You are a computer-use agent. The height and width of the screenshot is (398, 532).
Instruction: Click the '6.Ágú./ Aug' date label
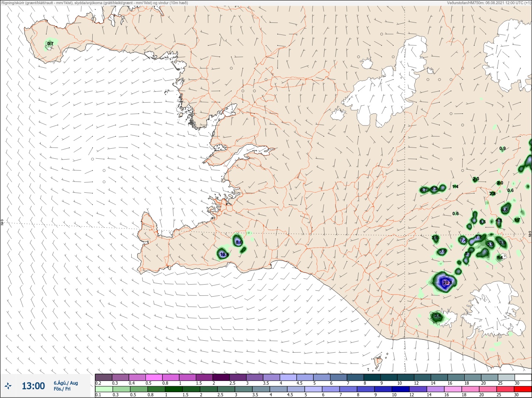(x=66, y=383)
